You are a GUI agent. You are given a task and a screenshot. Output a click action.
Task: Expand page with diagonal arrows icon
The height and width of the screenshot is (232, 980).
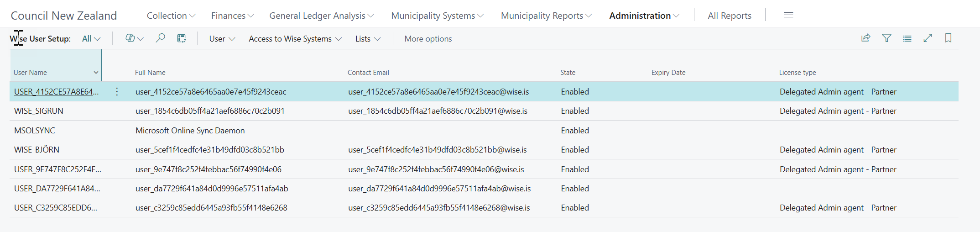point(928,38)
